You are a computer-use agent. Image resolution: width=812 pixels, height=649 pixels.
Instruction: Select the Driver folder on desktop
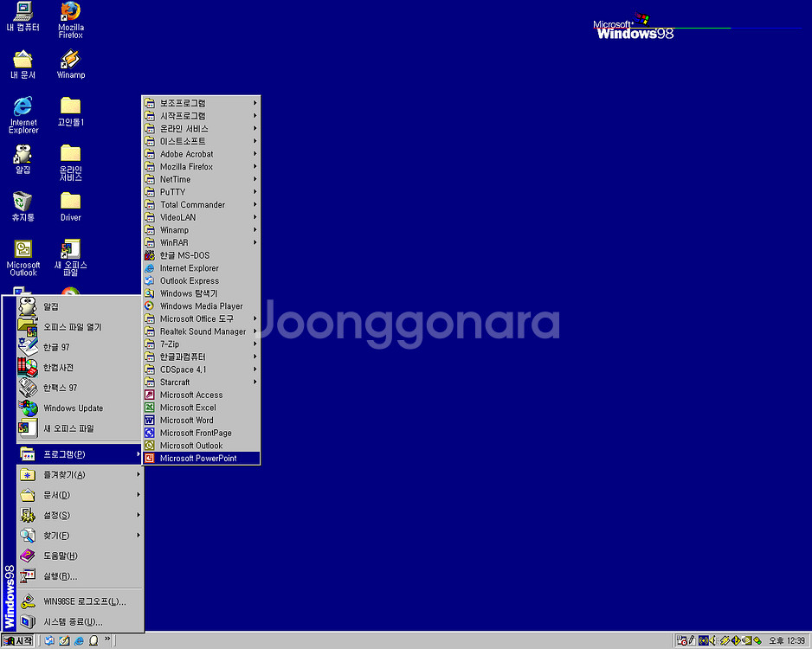[x=71, y=207]
